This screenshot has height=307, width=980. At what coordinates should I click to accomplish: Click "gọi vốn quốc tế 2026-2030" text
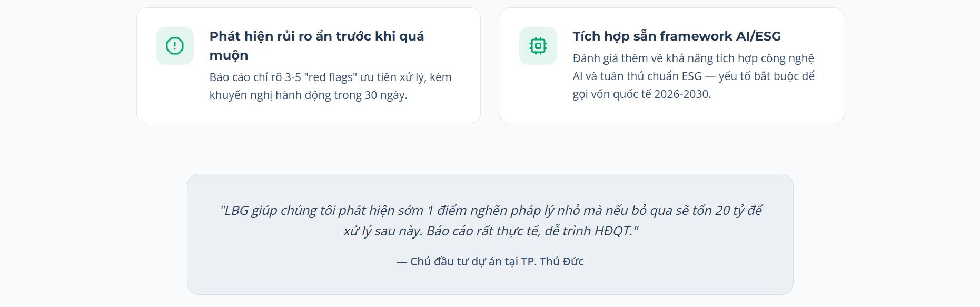(x=641, y=94)
